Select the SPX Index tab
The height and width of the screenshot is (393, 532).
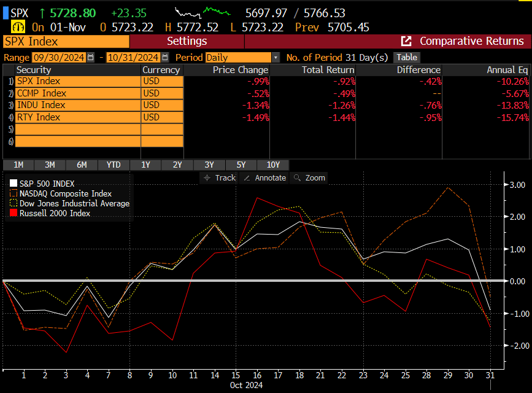coord(66,41)
